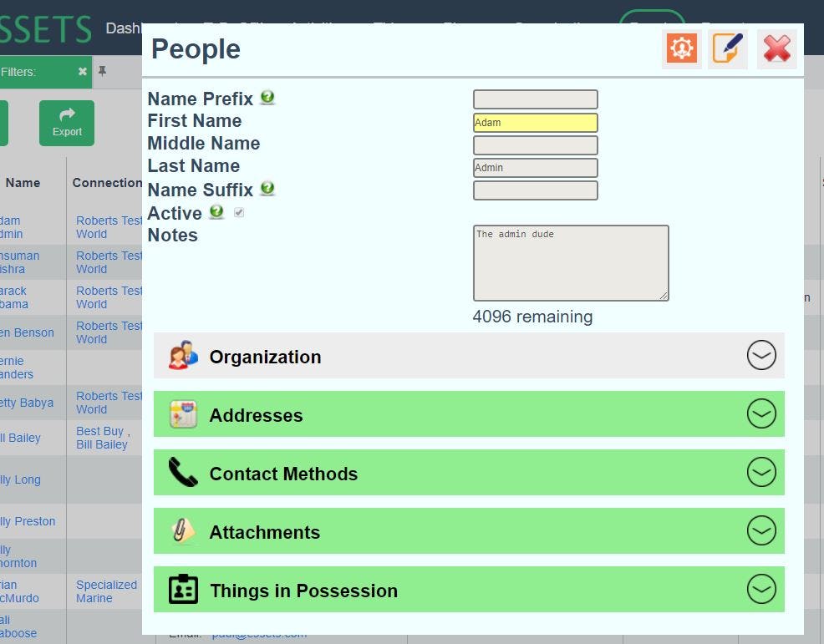Click the Contact Methods phone icon
The height and width of the screenshot is (644, 824).
click(x=183, y=472)
